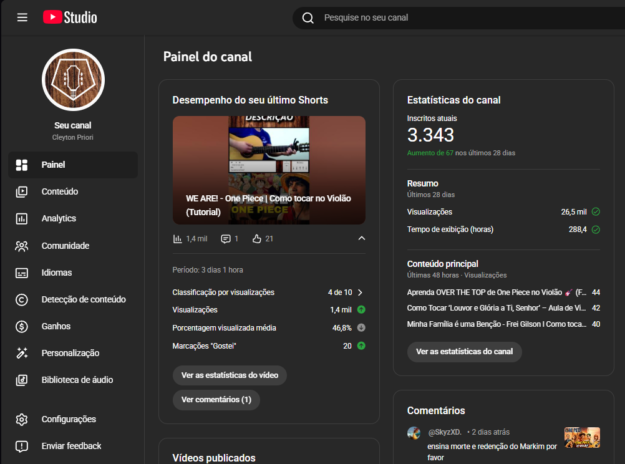Open Analytics in the sidebar

(x=73, y=218)
